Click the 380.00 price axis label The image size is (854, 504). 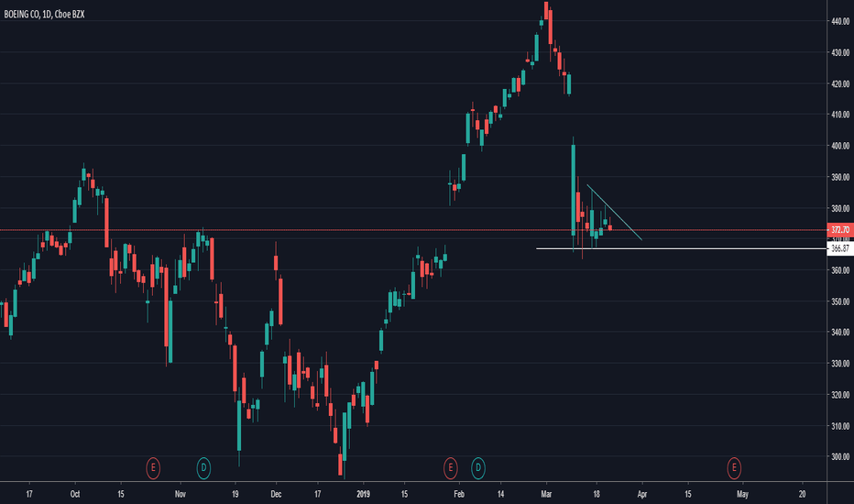pos(840,208)
